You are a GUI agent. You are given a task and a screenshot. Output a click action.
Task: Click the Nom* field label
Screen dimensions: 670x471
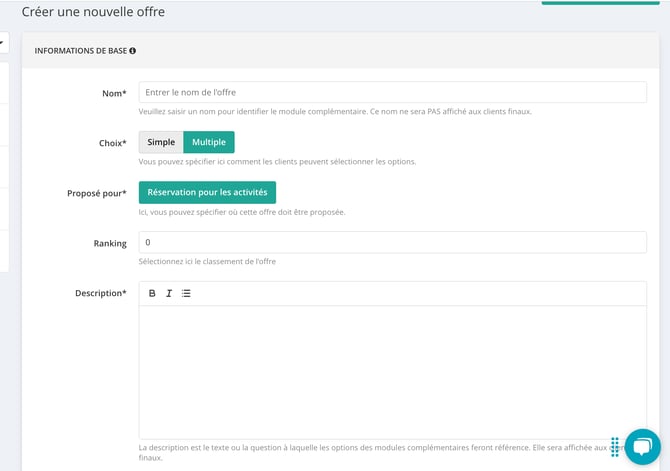click(114, 94)
